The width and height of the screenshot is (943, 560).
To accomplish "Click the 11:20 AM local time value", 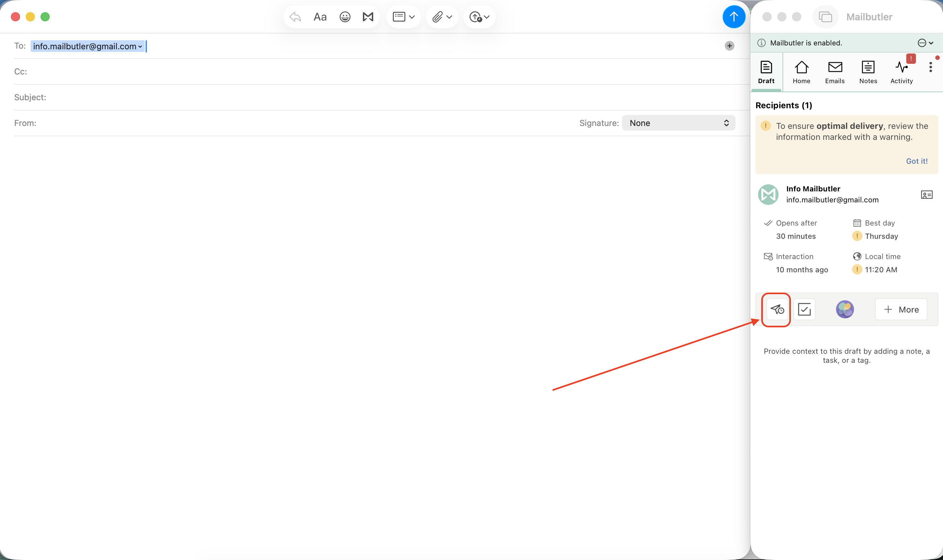I will click(881, 270).
